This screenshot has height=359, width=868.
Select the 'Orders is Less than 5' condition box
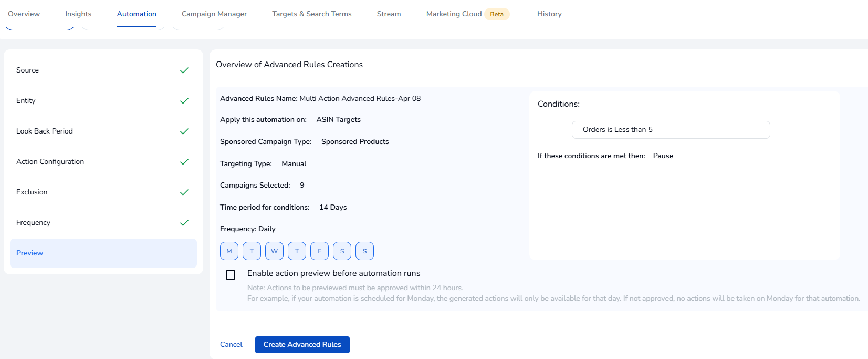point(671,130)
